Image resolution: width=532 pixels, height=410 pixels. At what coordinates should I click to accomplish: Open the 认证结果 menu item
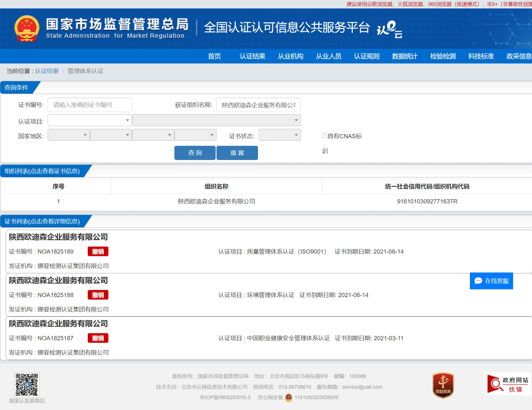coord(252,56)
